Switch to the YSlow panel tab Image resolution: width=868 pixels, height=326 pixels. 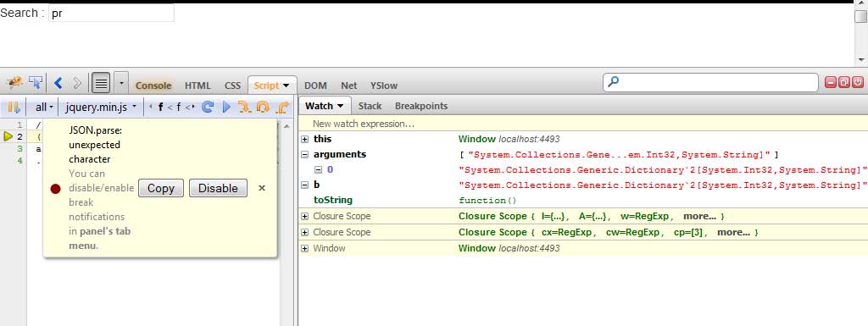tap(384, 86)
